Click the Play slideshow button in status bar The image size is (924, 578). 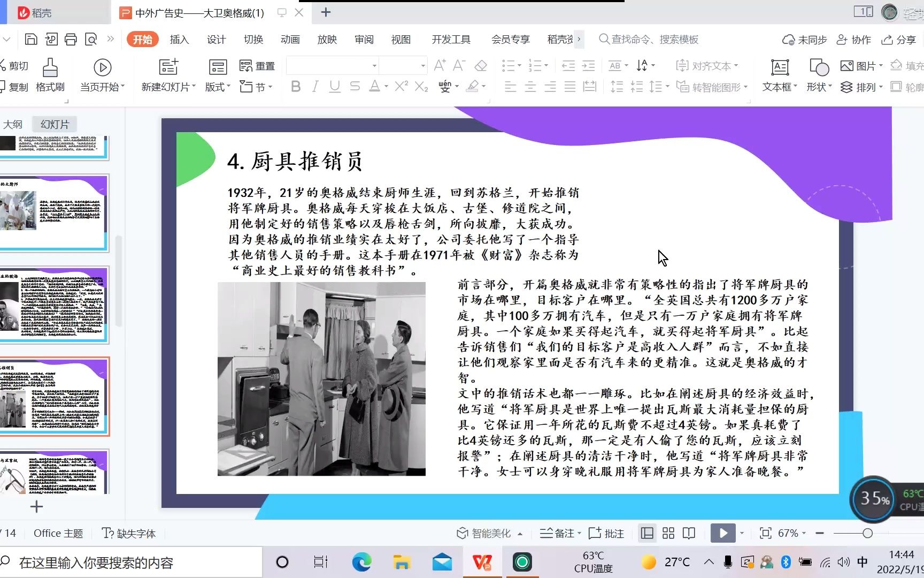(x=723, y=533)
